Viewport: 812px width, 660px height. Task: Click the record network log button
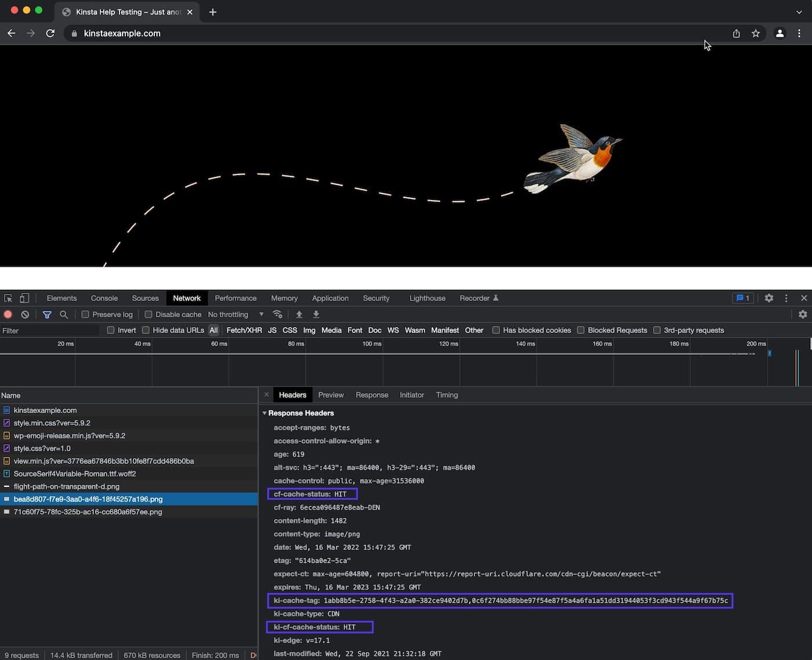point(8,314)
